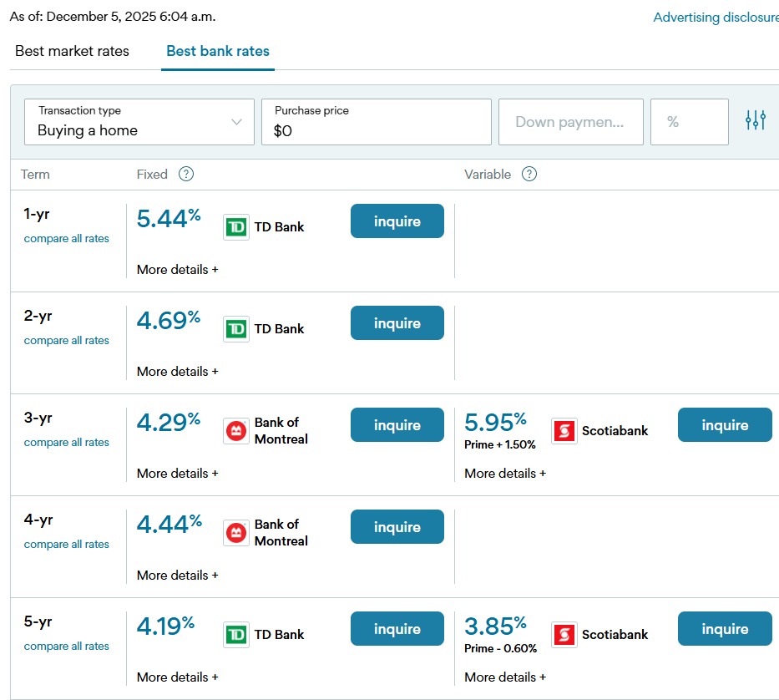
Task: Click TD Bank logo in 1-yr row
Action: [236, 227]
